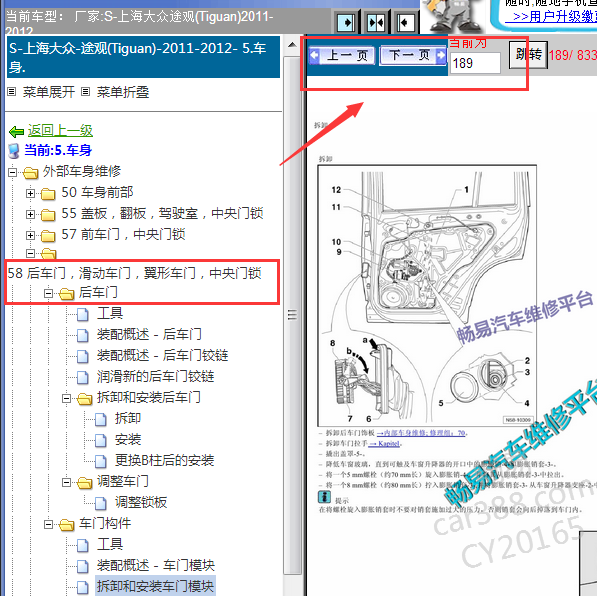Image resolution: width=597 pixels, height=596 pixels.
Task: Click document icon beside 安装
Action: click(101, 440)
